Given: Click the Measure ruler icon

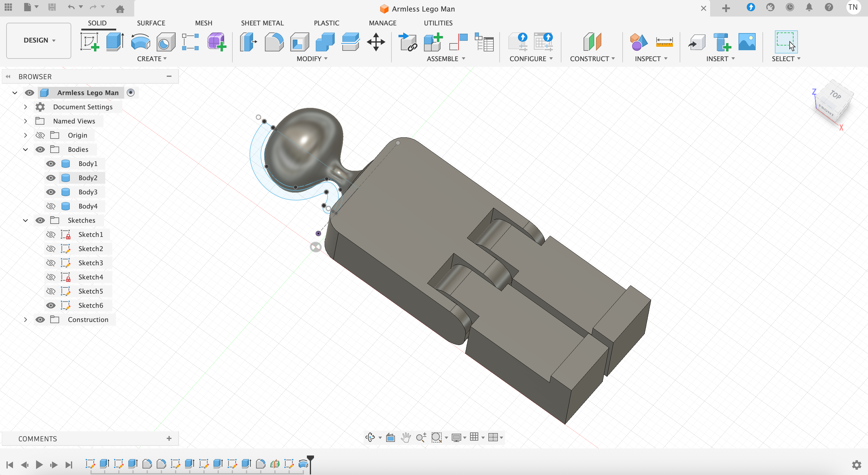Looking at the screenshot, I should tap(664, 42).
